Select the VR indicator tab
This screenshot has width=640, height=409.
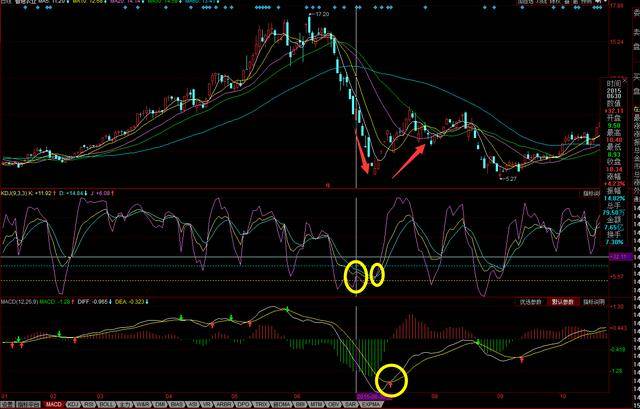point(207,405)
